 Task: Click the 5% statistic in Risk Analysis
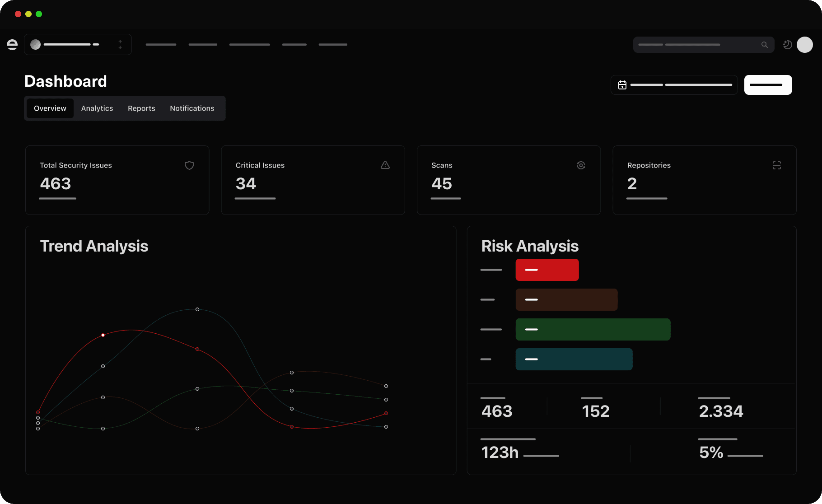[x=711, y=453]
